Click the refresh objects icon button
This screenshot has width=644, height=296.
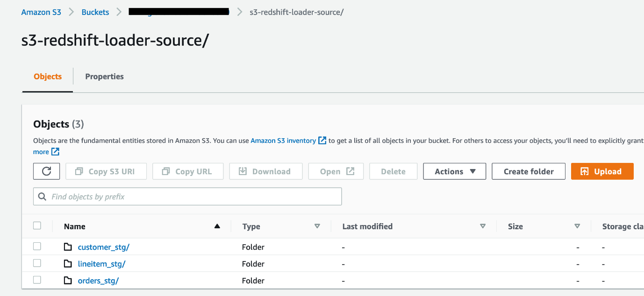(x=46, y=171)
